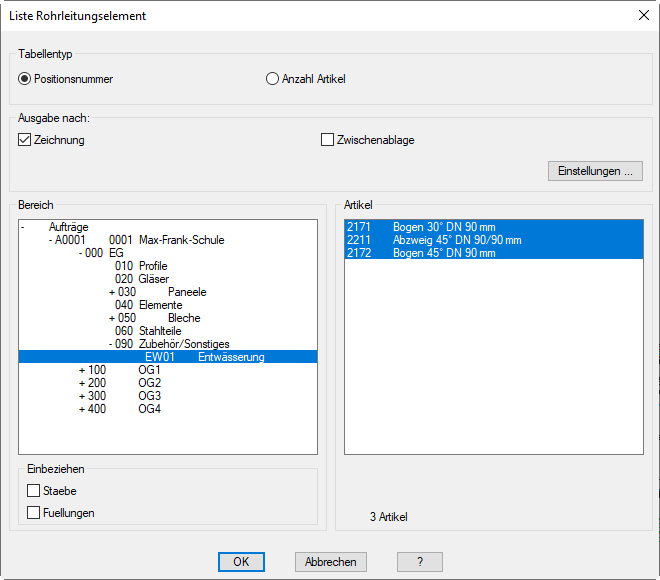This screenshot has width=660, height=580.
Task: Expand the 030 Paneele tree node
Action: (x=112, y=292)
